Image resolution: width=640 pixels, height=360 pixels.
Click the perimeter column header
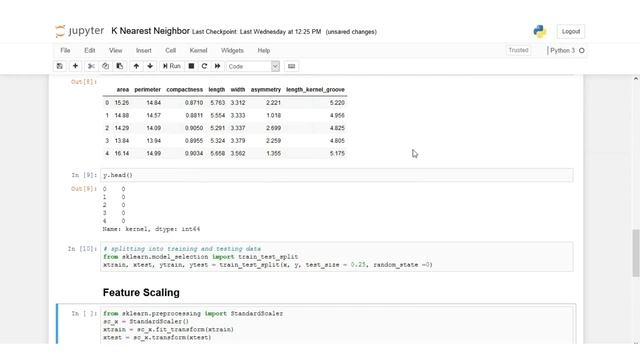147,89
